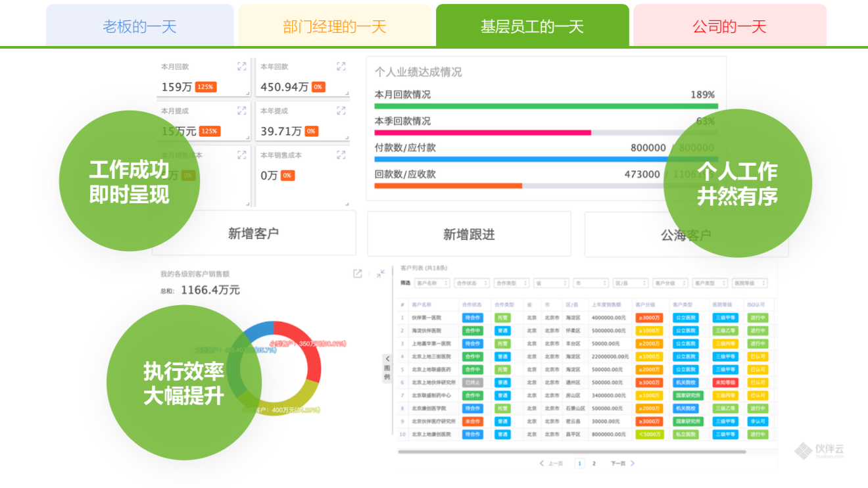
Task: Click the 客户名称 column header in table
Action: (422, 305)
